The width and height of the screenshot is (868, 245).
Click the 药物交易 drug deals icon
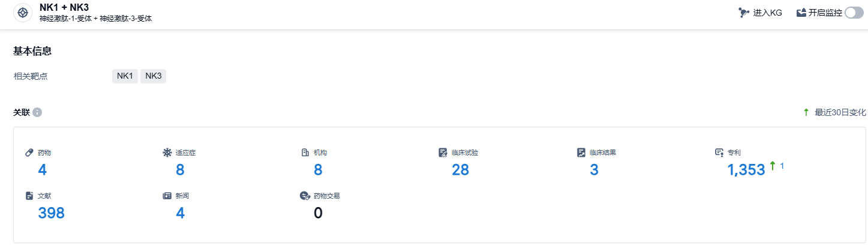tap(305, 196)
